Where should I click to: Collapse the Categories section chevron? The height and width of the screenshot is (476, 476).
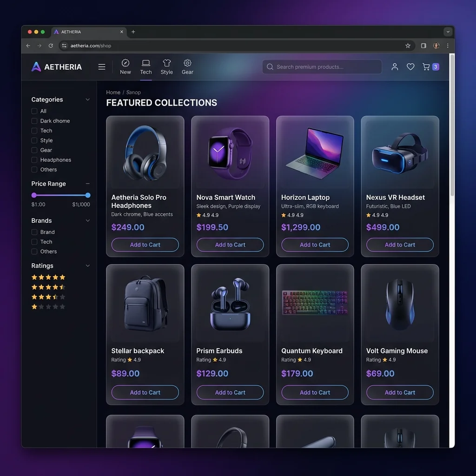click(87, 99)
